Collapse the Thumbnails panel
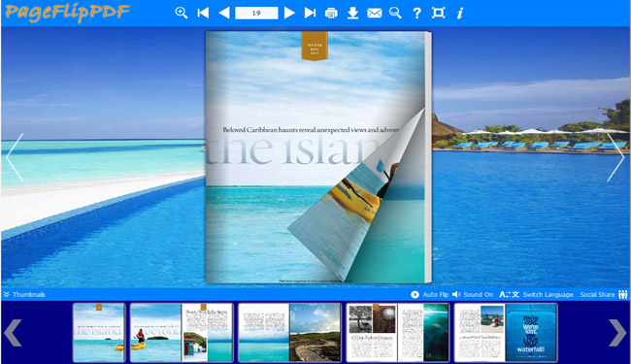This screenshot has height=364, width=631. (x=24, y=294)
